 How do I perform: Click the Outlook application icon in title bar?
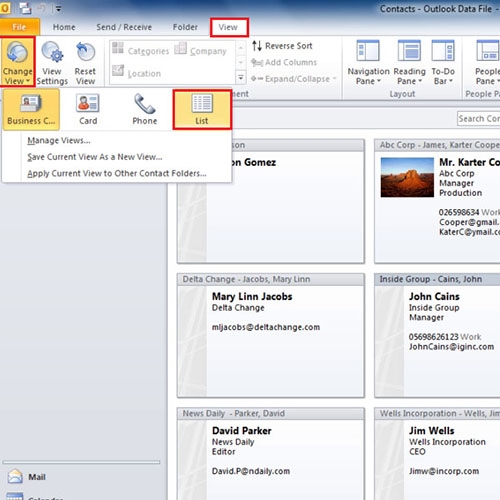pyautogui.click(x=5, y=8)
